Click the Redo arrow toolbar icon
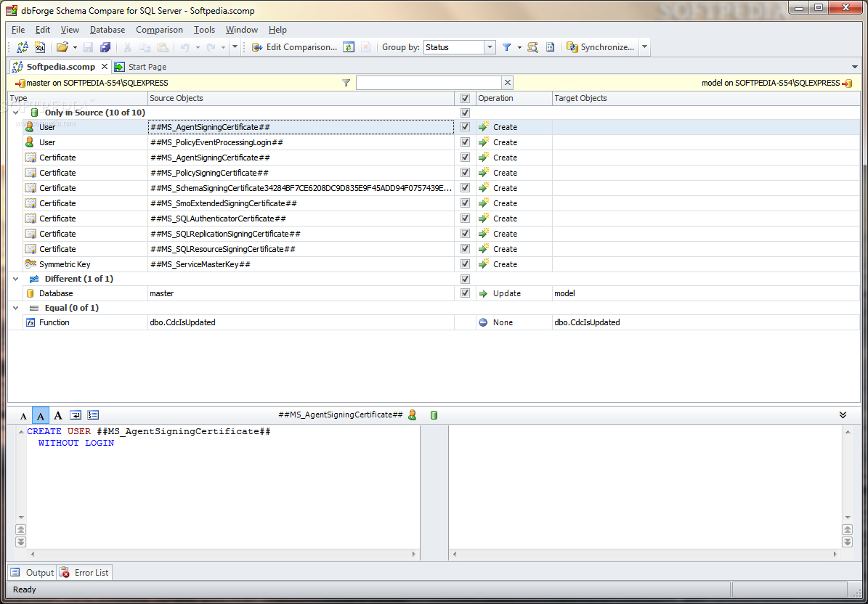868x604 pixels. pyautogui.click(x=211, y=47)
